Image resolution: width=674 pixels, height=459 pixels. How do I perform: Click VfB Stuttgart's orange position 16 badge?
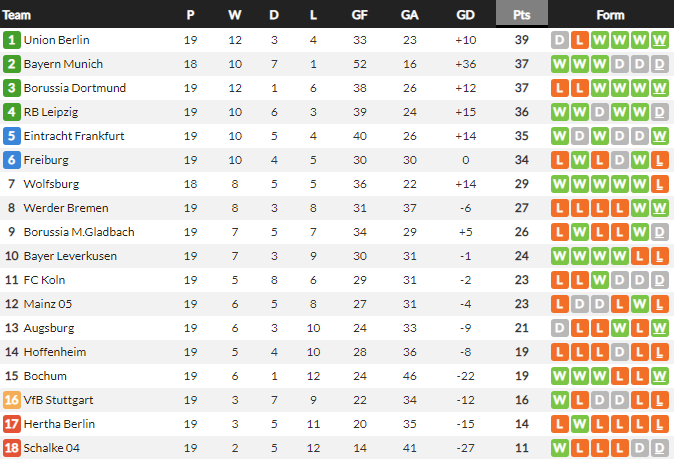pos(12,400)
